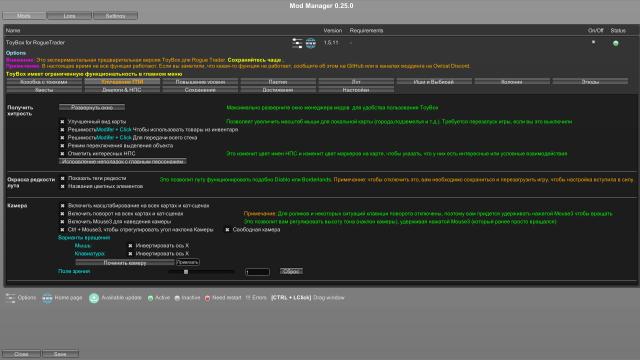Click the field of view value input
Image resolution: width=640 pixels, height=360 pixels.
[x=258, y=272]
